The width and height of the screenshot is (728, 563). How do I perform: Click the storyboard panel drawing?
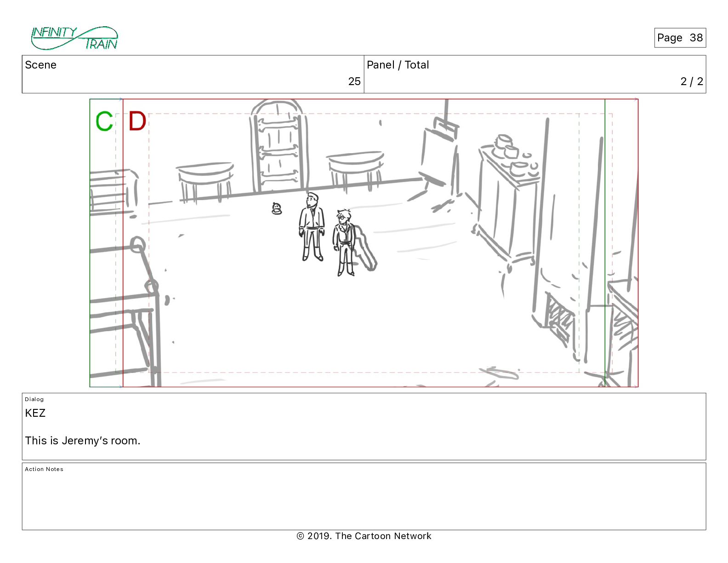coord(364,243)
